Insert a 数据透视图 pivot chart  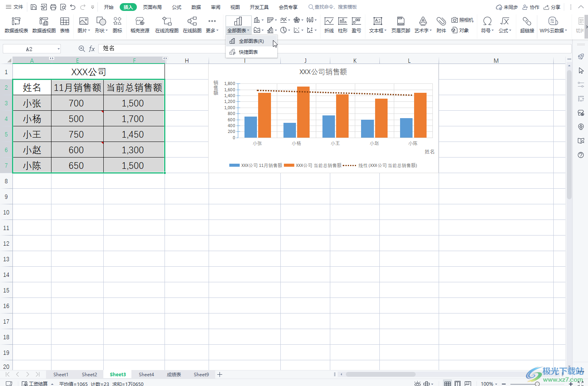tap(44, 25)
